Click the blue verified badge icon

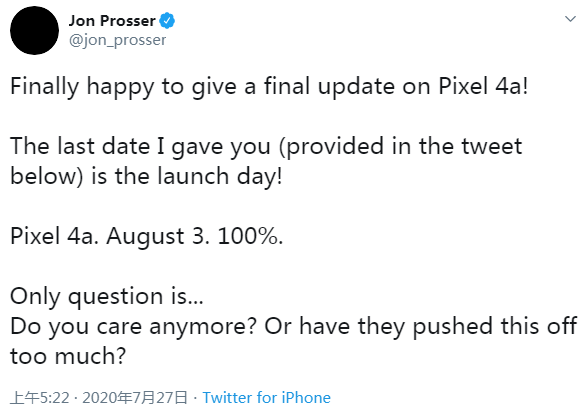pyautogui.click(x=167, y=21)
